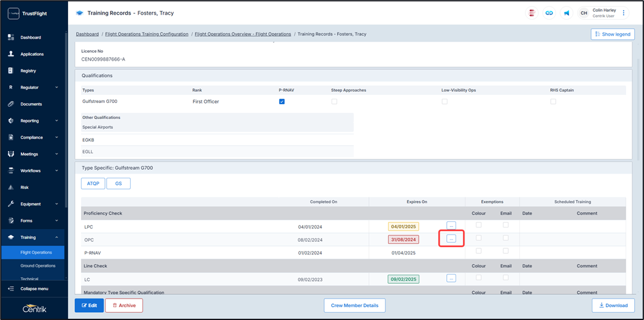This screenshot has height=320, width=644.
Task: Switch to the GS tab
Action: tap(118, 183)
